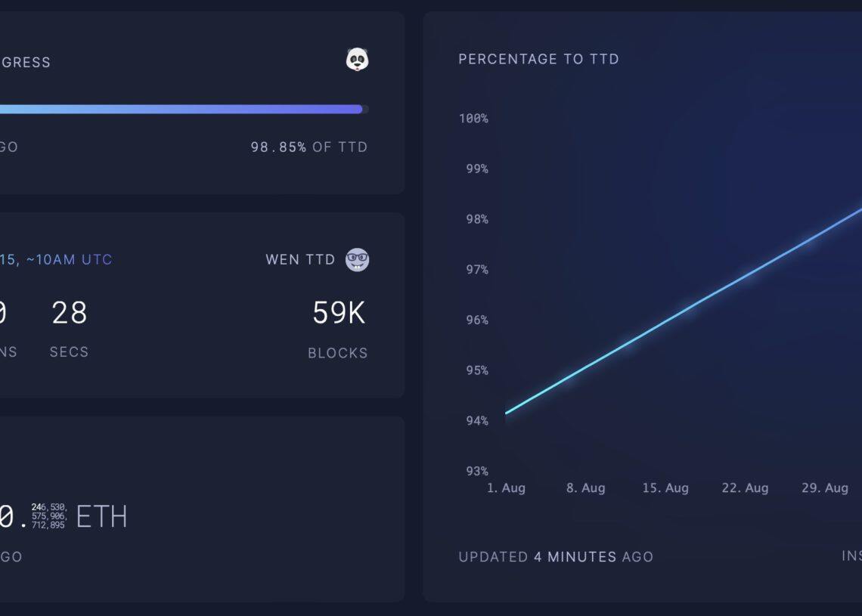The image size is (862, 616).
Task: Click the 1. Aug x-axis label
Action: 506,488
